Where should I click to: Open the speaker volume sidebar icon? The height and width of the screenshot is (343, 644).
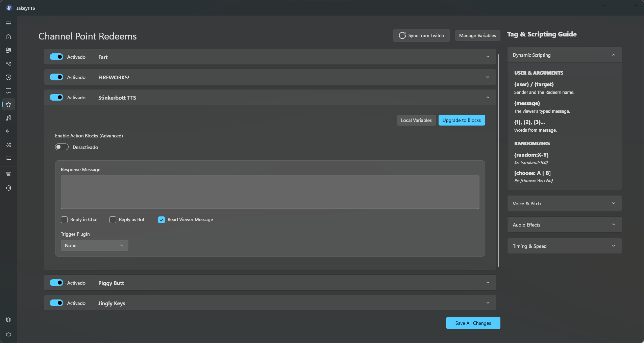point(8,145)
